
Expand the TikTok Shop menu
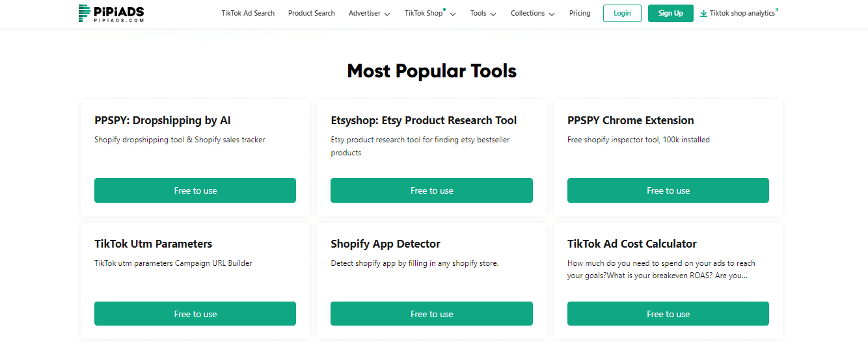click(x=429, y=13)
